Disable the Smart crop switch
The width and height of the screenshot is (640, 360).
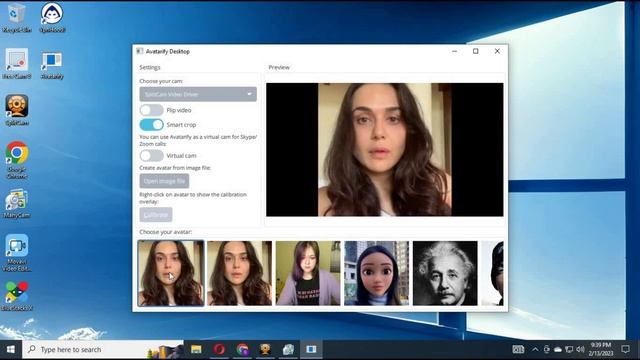[x=151, y=124]
